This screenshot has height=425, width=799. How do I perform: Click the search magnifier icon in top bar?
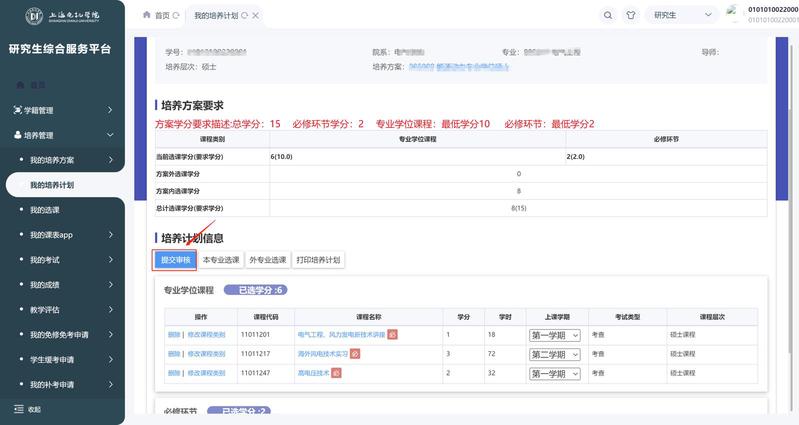(608, 15)
